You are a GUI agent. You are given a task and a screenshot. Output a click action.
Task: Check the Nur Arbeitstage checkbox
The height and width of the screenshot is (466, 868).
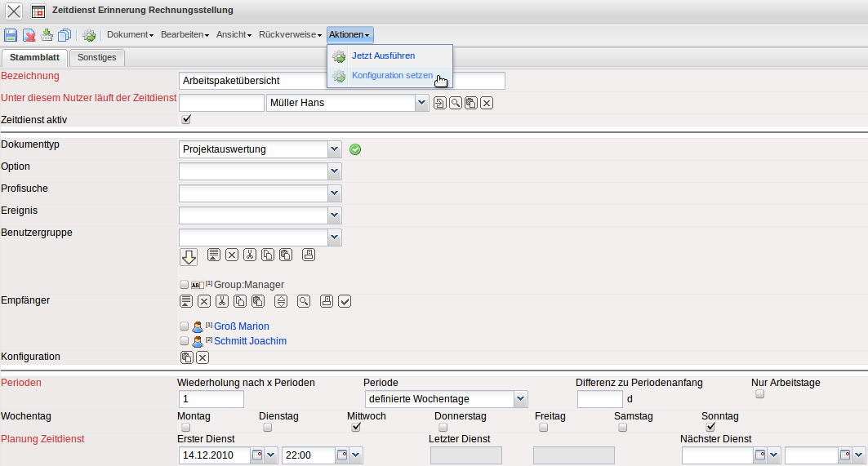759,394
